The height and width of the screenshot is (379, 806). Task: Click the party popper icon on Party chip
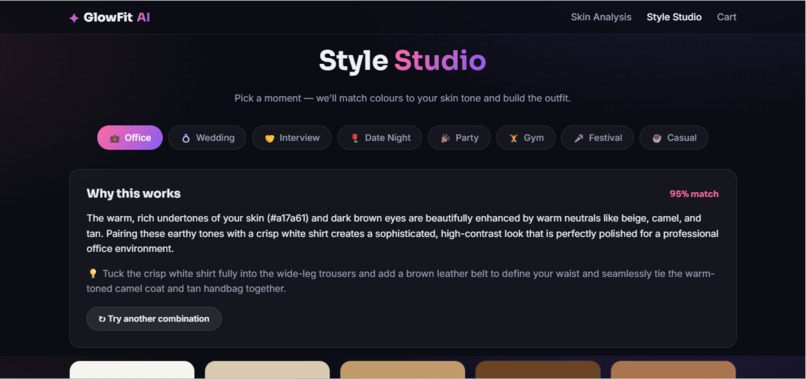[445, 138]
